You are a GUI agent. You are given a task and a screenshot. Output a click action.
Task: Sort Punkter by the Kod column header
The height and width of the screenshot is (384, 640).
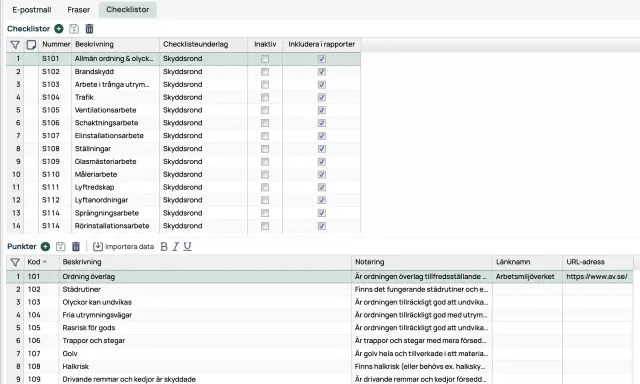tap(41, 262)
